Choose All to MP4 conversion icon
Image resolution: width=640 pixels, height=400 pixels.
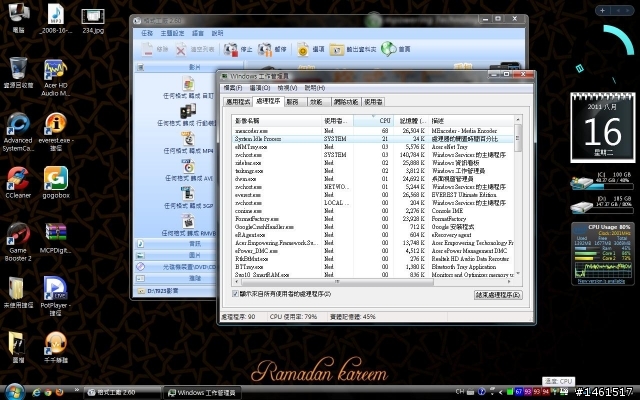point(188,139)
